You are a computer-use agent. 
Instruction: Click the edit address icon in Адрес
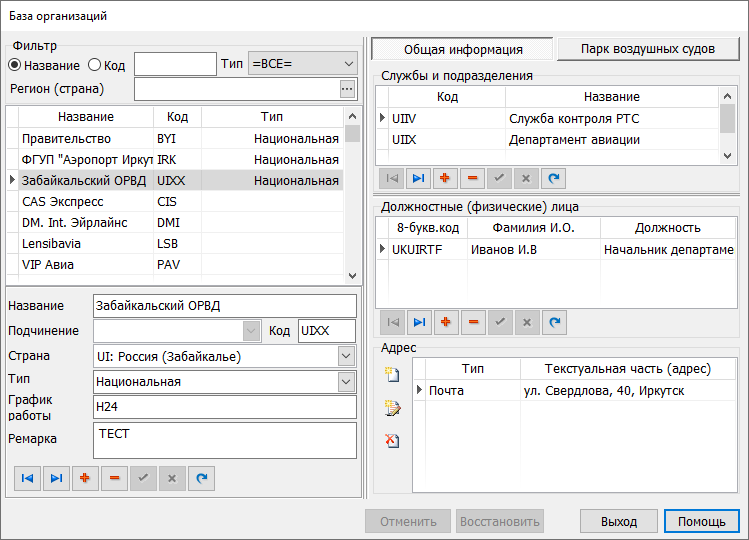tap(393, 408)
